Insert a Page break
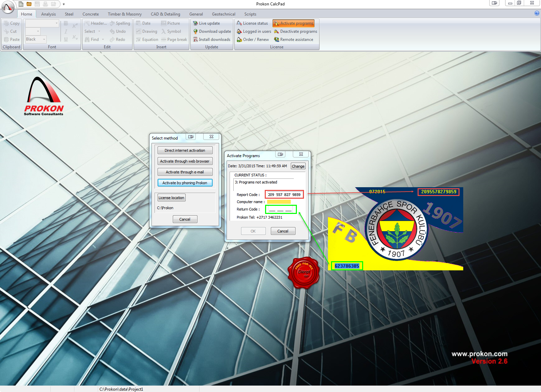The width and height of the screenshot is (541, 392). [x=174, y=40]
